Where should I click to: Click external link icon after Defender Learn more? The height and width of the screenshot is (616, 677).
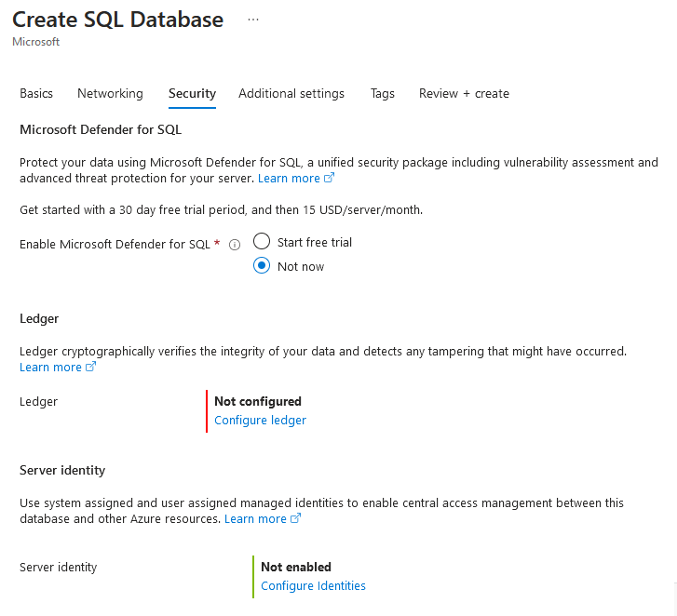pyautogui.click(x=329, y=178)
